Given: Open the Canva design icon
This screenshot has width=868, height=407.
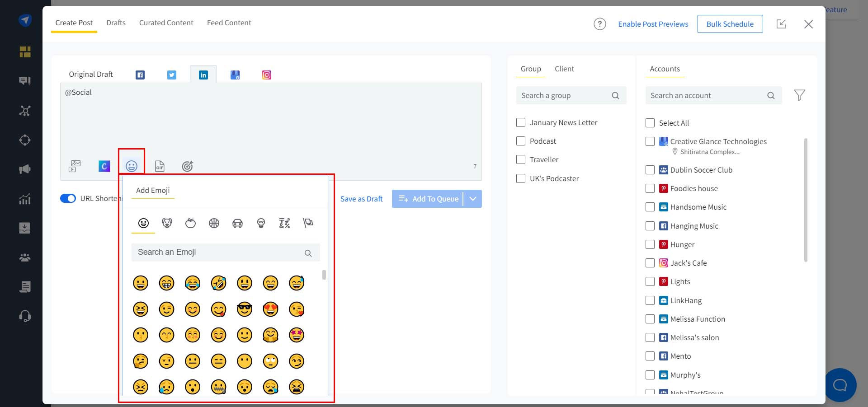Looking at the screenshot, I should pyautogui.click(x=104, y=166).
